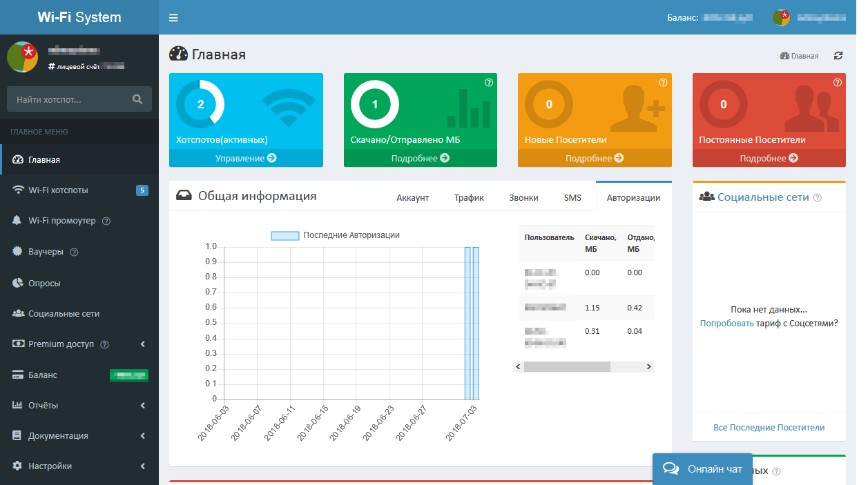Switch to the Трафик tab

(469, 197)
